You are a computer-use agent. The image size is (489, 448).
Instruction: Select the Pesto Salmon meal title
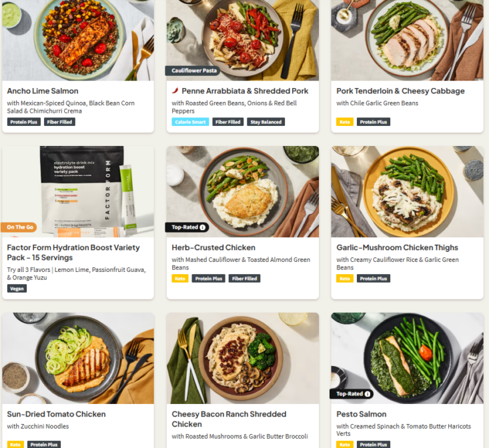[361, 415]
